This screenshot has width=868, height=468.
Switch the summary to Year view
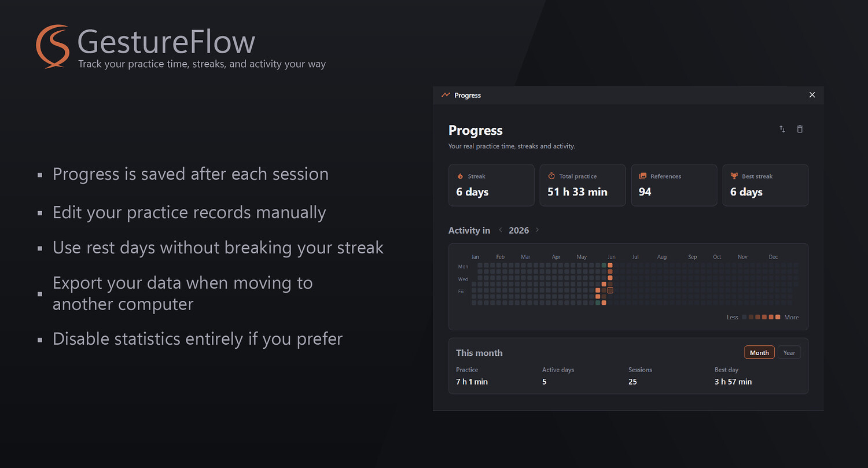click(789, 352)
